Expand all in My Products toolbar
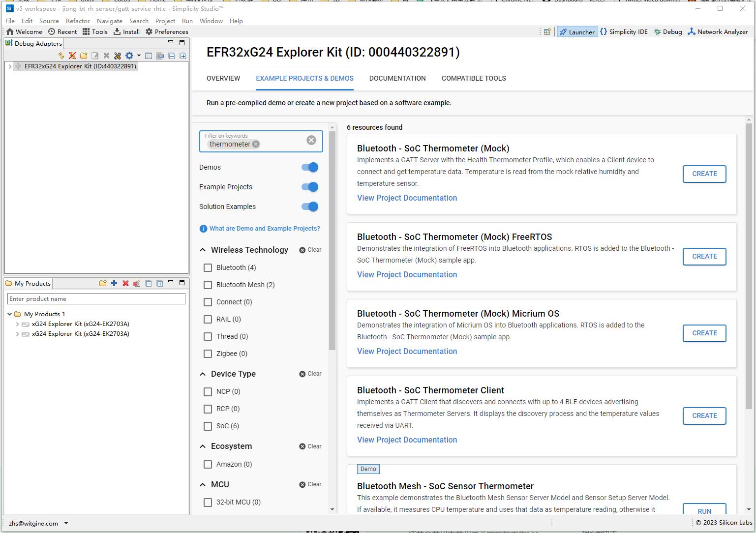This screenshot has width=756, height=533. pos(160,283)
